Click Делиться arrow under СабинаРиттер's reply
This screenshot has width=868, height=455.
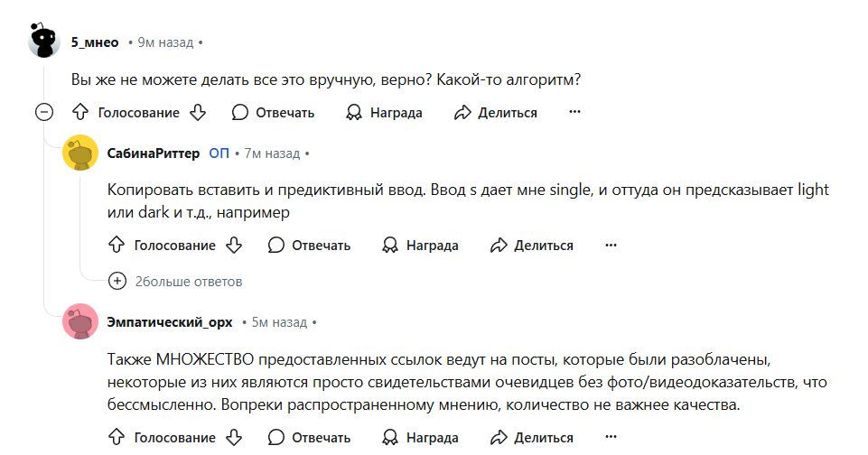[499, 246]
